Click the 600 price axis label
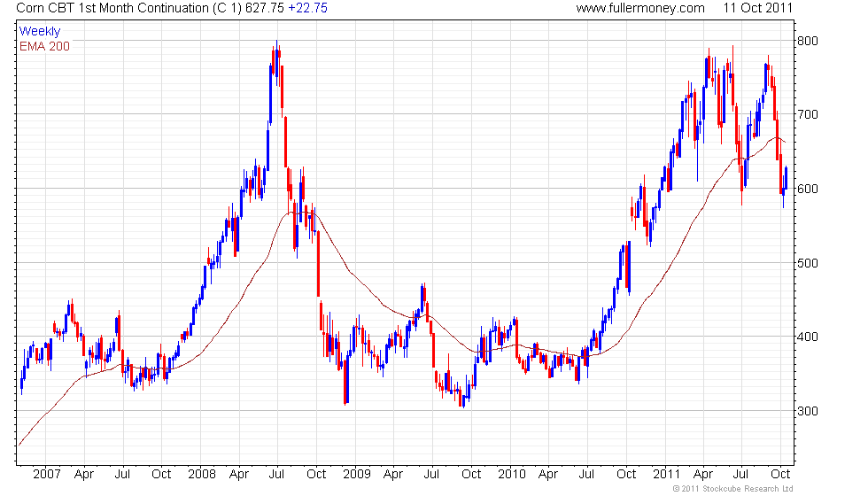Screen dimensions: 868x496 807,189
